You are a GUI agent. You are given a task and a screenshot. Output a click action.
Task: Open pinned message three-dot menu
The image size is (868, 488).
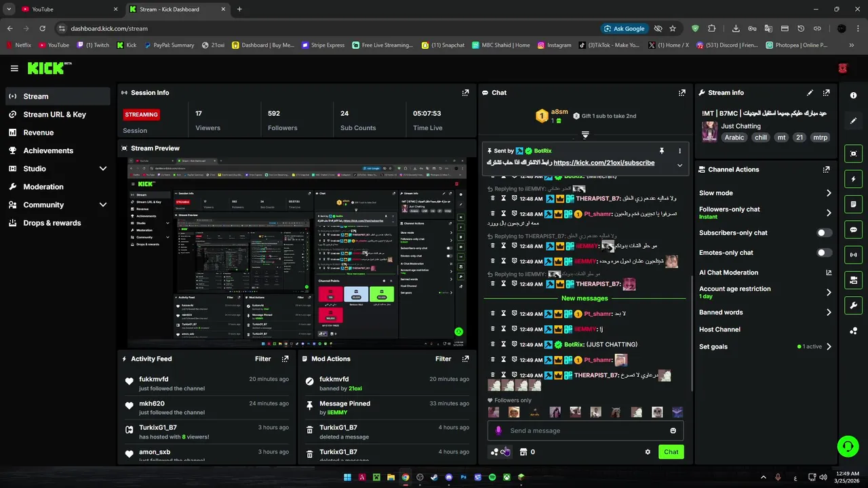(x=679, y=151)
